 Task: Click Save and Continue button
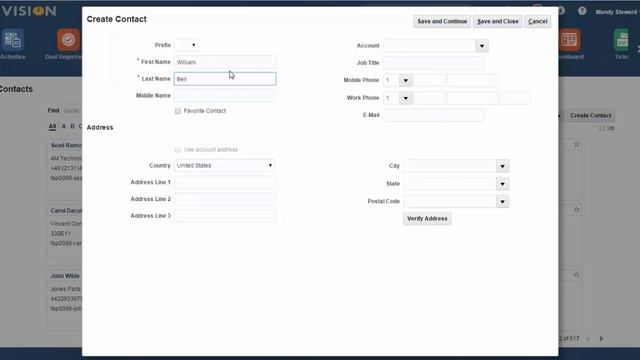click(x=442, y=21)
